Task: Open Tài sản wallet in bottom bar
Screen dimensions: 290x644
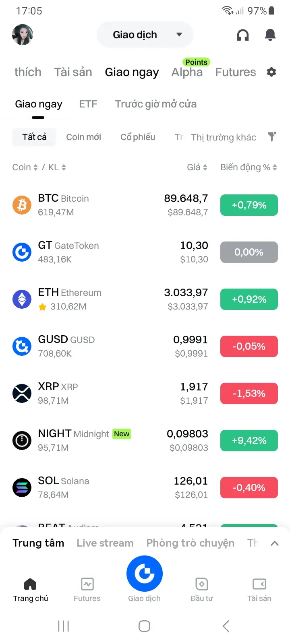Action: (x=259, y=590)
